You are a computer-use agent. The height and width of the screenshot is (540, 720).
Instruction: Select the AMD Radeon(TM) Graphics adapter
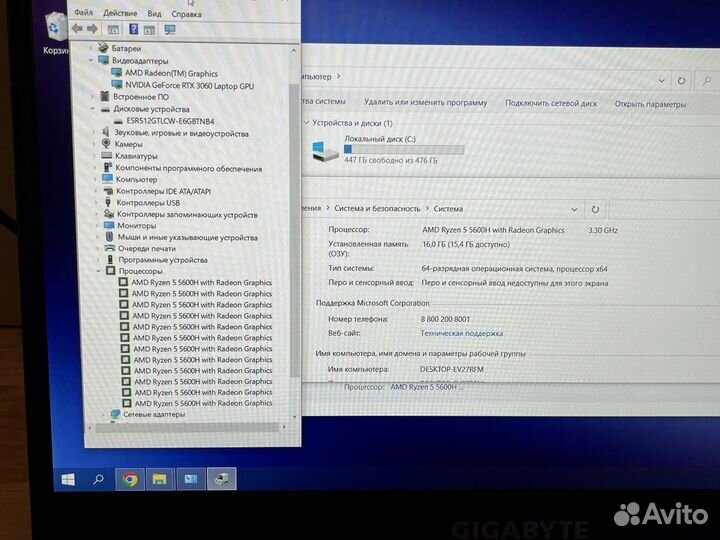coord(171,73)
